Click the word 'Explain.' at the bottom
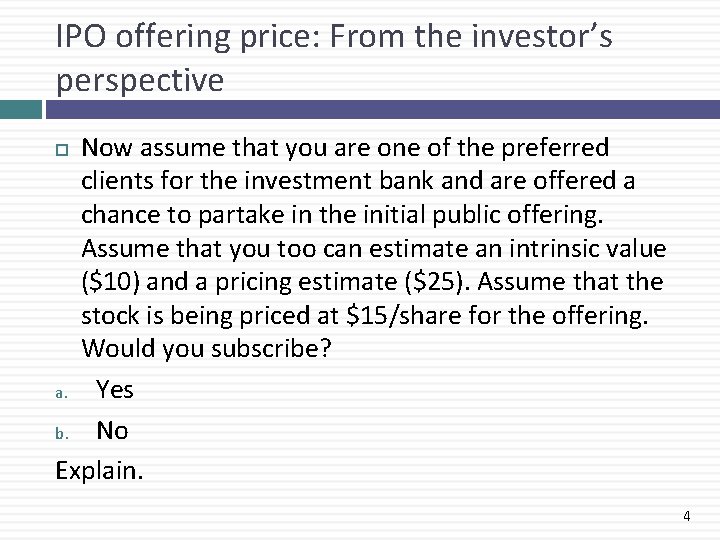720x540 pixels. click(x=99, y=471)
